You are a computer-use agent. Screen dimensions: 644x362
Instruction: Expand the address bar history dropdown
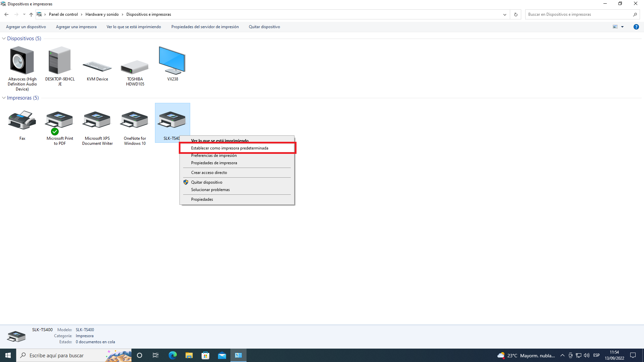click(504, 14)
